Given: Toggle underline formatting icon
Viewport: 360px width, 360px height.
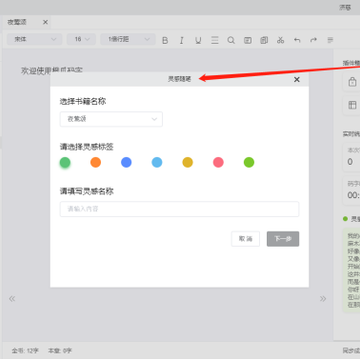Looking at the screenshot, I should [x=198, y=40].
